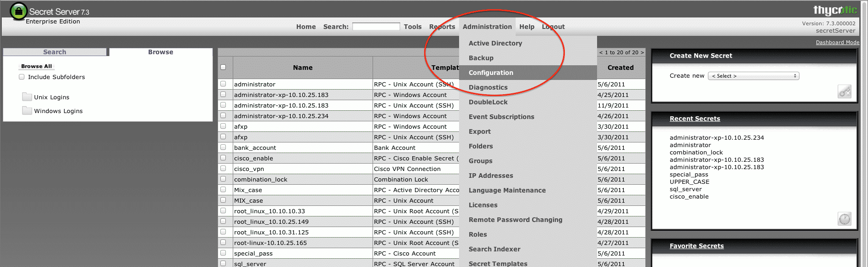Open the Help menu
Viewport: 868px width, 267px height.
pyautogui.click(x=527, y=27)
